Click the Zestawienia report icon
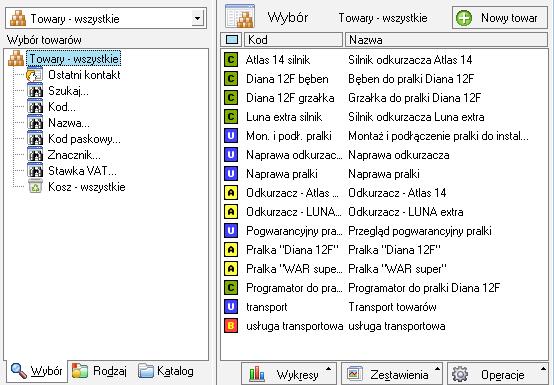This screenshot has height=385, width=554. [x=354, y=374]
